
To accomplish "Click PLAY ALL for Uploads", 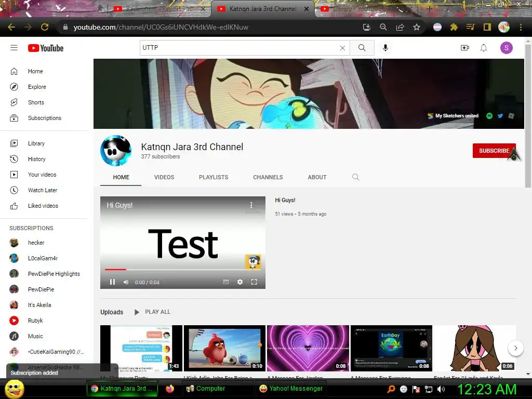I will click(x=153, y=312).
